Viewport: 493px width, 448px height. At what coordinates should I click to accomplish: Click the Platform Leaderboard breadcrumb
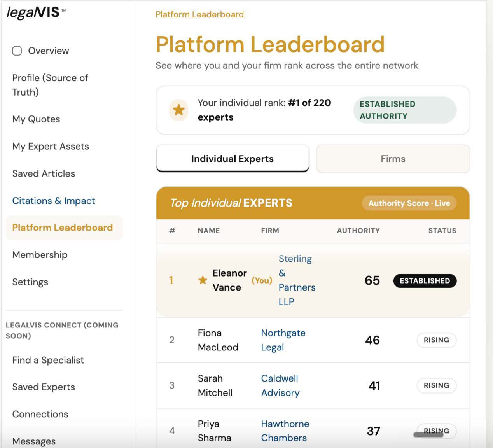199,14
